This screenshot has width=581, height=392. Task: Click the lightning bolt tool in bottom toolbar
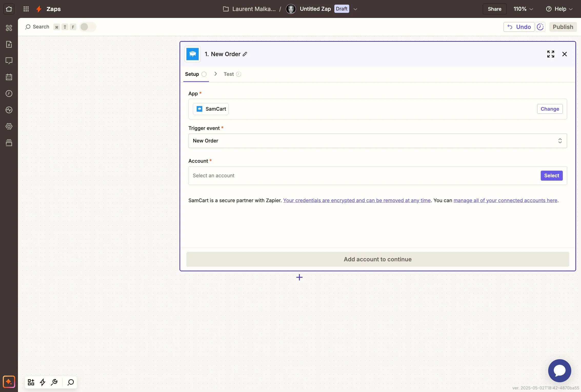coord(43,382)
